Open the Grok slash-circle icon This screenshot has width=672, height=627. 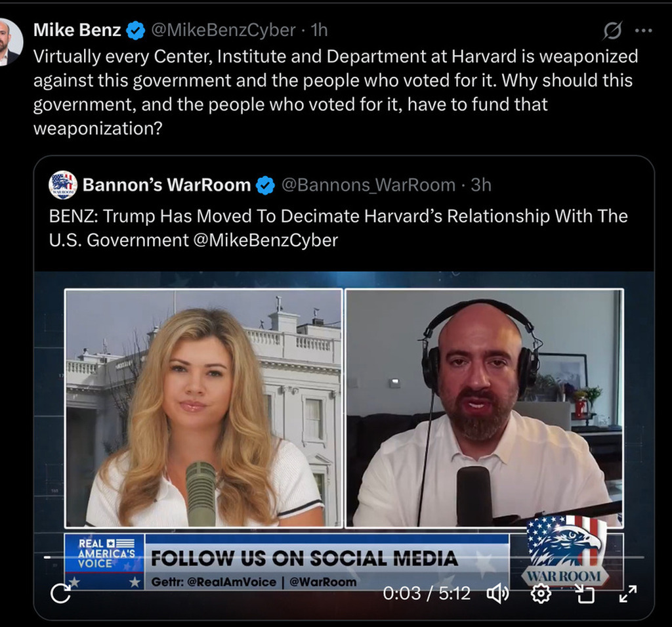[612, 30]
